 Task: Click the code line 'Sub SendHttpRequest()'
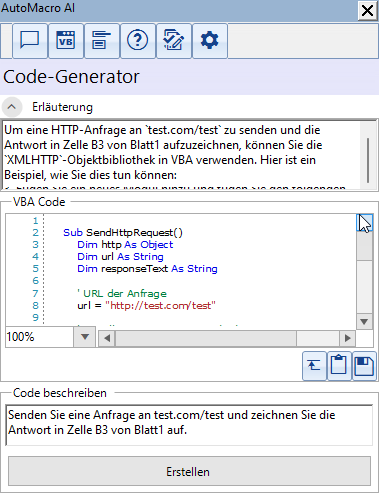123,232
